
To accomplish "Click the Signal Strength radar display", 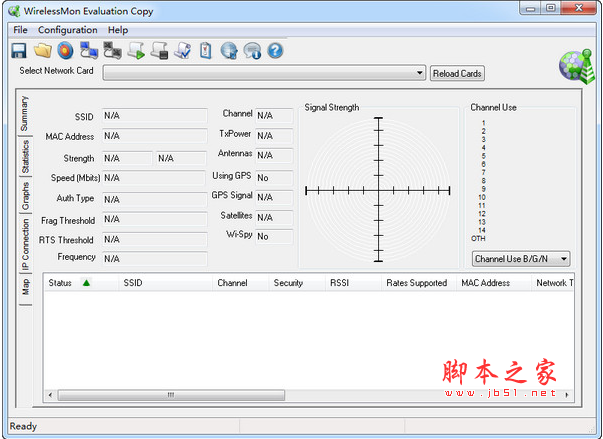I will 378,190.
